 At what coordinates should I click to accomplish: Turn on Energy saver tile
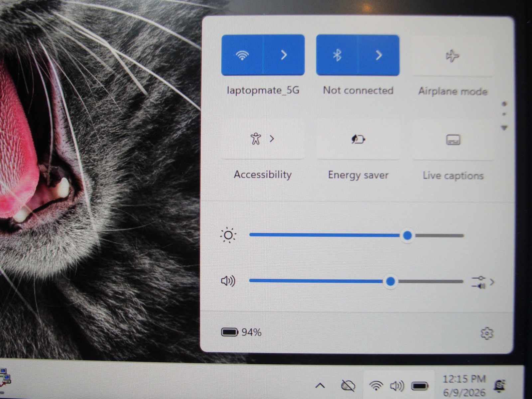tap(358, 139)
